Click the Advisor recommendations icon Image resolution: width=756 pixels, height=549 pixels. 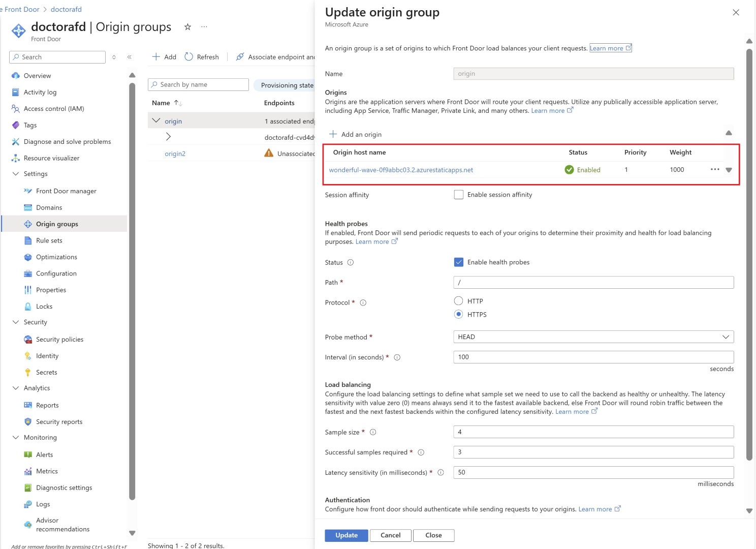pyautogui.click(x=28, y=525)
